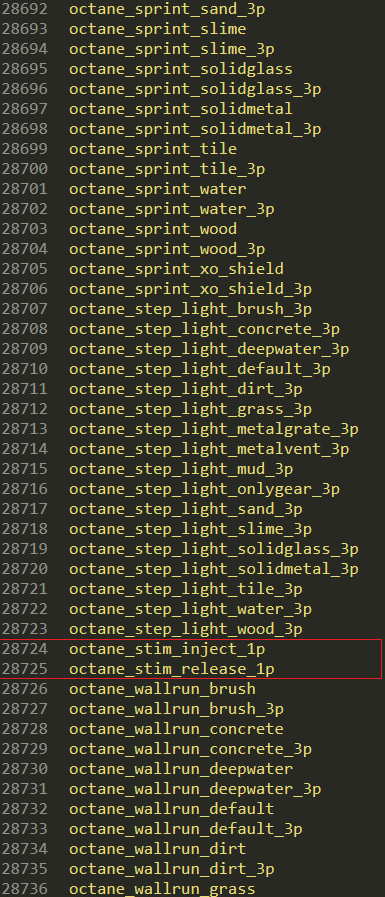Click octane_step_light_onlygear_3p text
The height and width of the screenshot is (897, 385).
point(204,489)
